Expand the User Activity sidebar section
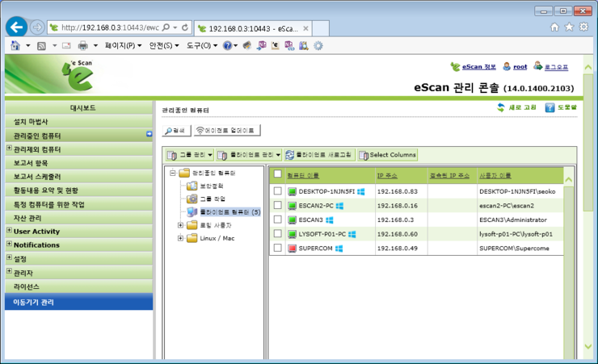 [9, 230]
